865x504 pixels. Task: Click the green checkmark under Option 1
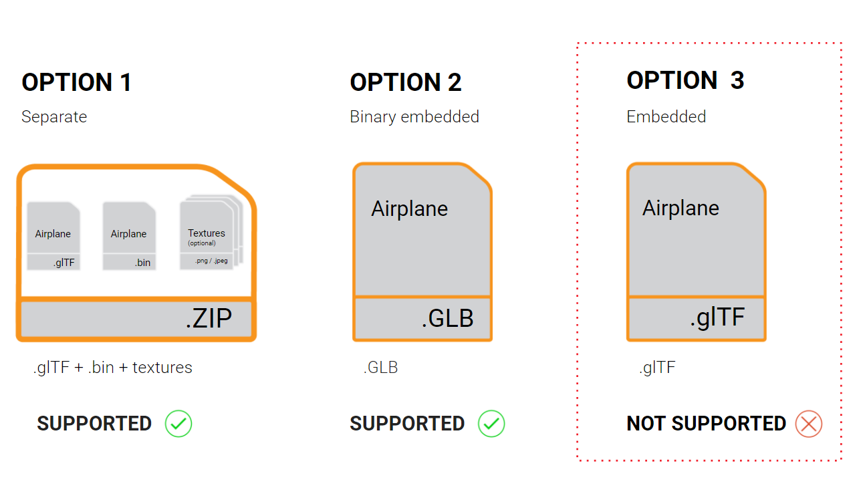click(178, 423)
